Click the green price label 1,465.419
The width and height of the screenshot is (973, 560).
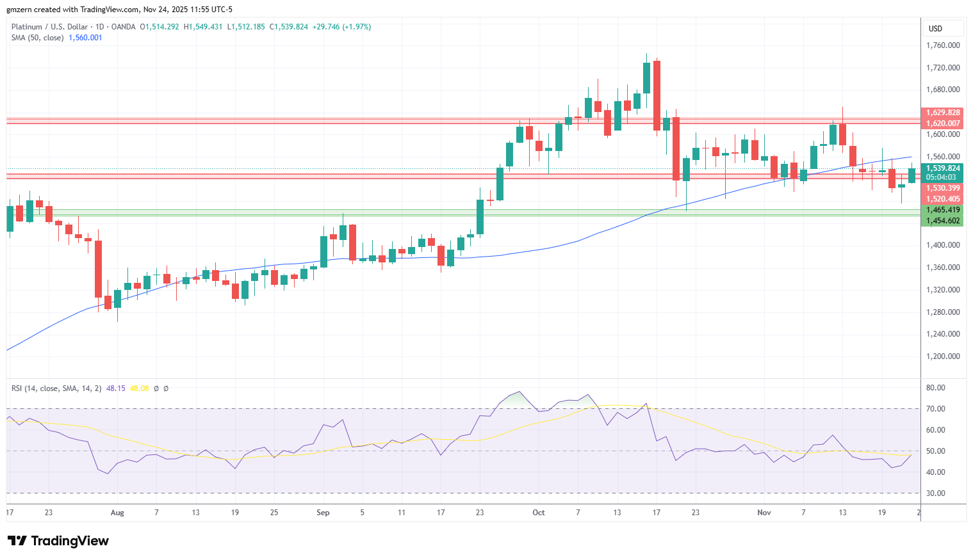pos(942,210)
